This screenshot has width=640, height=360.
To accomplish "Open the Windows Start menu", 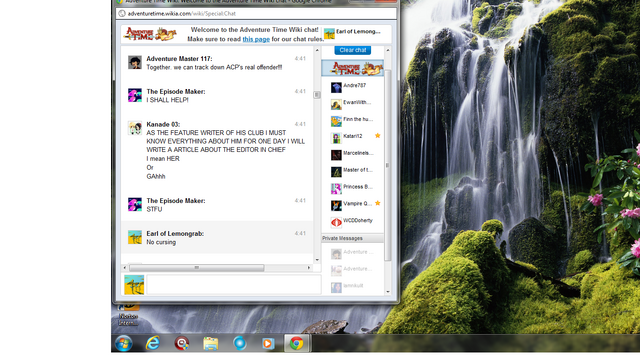I will click(x=123, y=343).
